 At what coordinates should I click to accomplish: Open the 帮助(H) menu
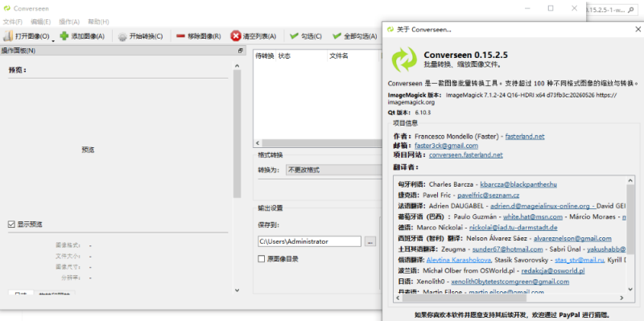(98, 22)
